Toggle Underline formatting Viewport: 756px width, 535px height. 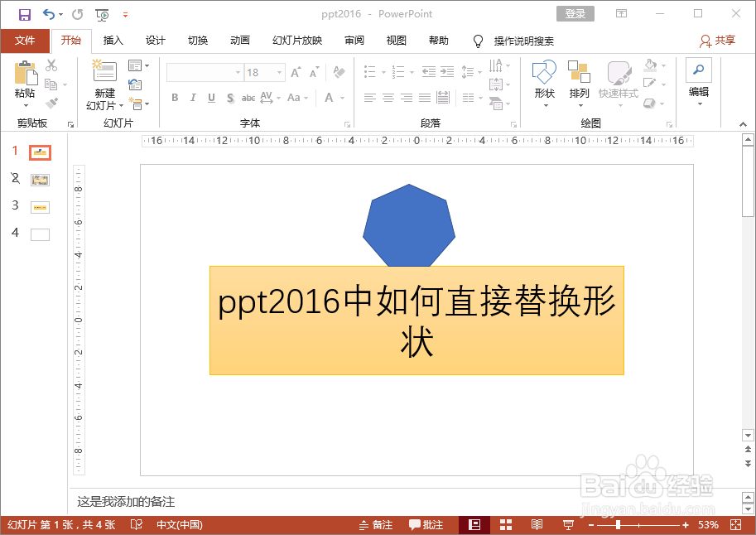tap(211, 98)
